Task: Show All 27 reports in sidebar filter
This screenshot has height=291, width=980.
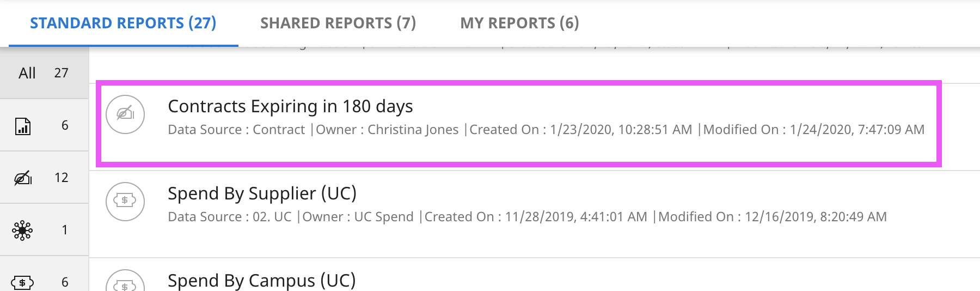Action: (x=27, y=73)
